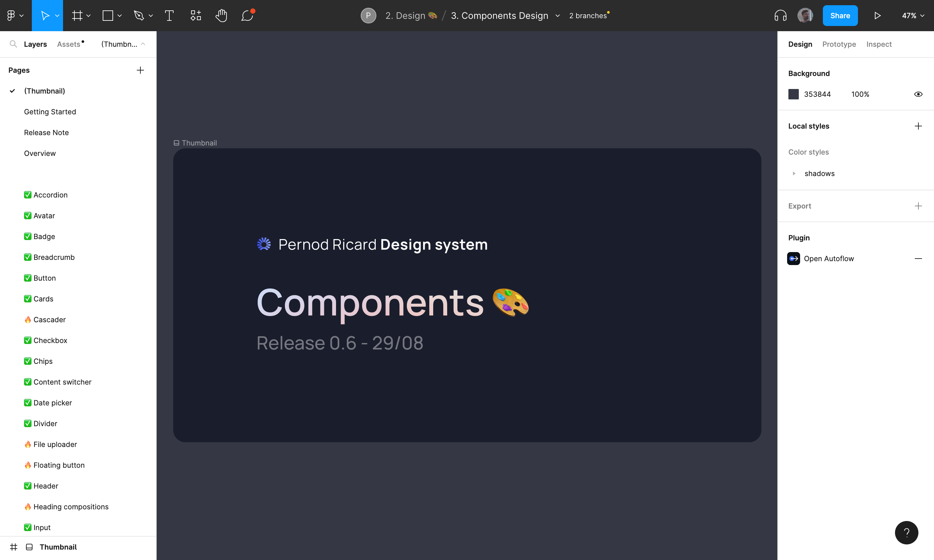Search layers with magnifier icon

(x=13, y=44)
